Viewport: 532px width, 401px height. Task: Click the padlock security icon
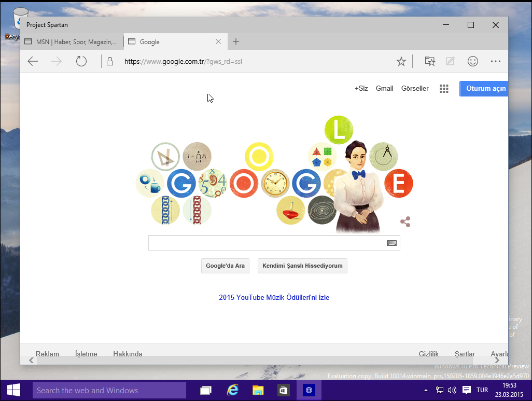point(109,61)
